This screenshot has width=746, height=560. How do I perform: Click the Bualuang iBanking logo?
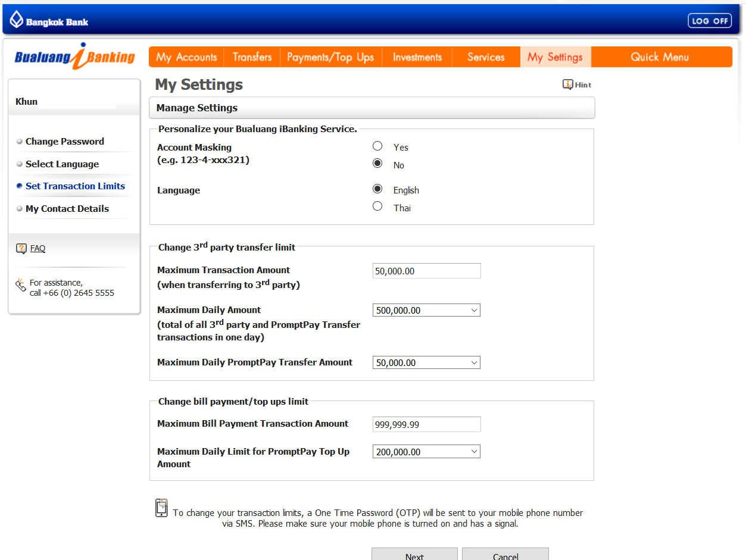point(75,57)
